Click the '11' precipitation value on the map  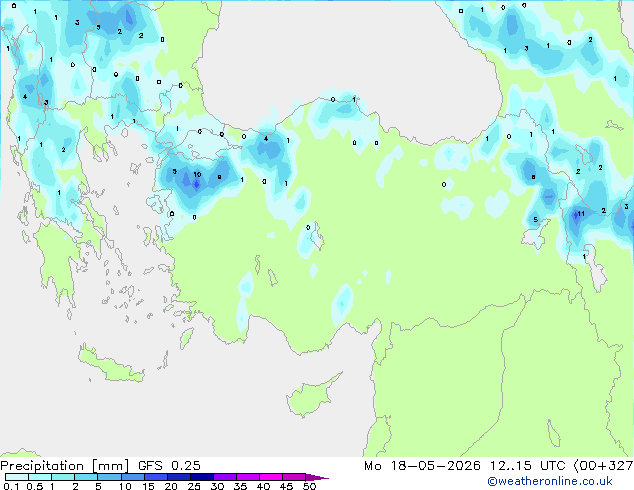coord(581,213)
